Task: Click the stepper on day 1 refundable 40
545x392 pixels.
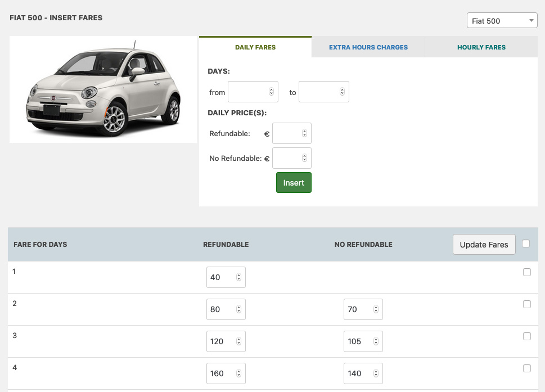Action: point(238,277)
